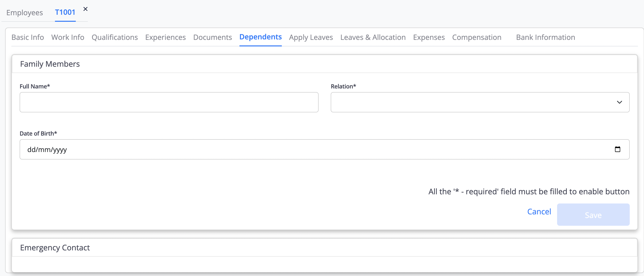This screenshot has width=644, height=276.
Task: Select the Dependents tab
Action: [260, 37]
